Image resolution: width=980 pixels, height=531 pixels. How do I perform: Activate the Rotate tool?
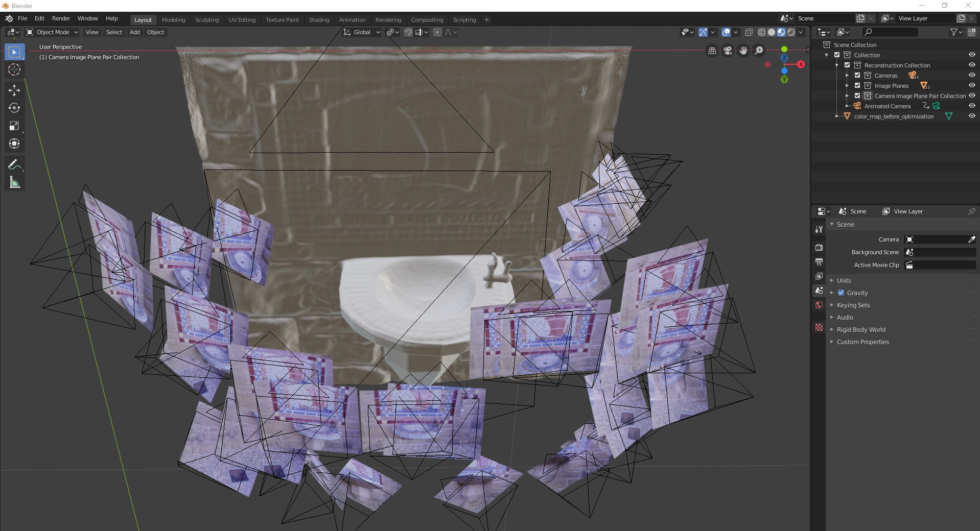tap(14, 108)
